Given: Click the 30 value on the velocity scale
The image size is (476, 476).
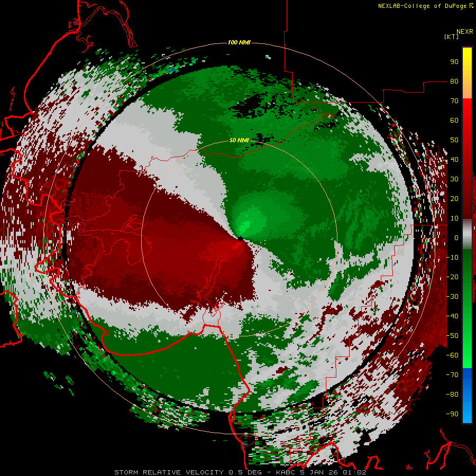Looking at the screenshot, I should (454, 179).
